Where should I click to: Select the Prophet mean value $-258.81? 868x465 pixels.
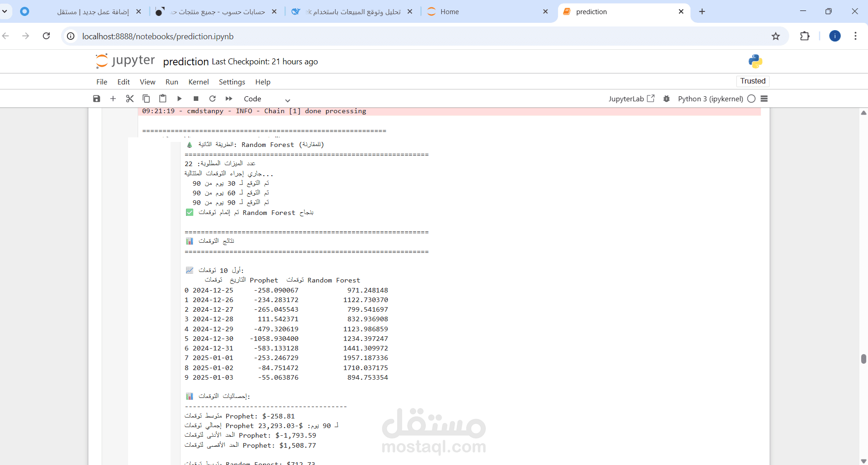point(279,416)
